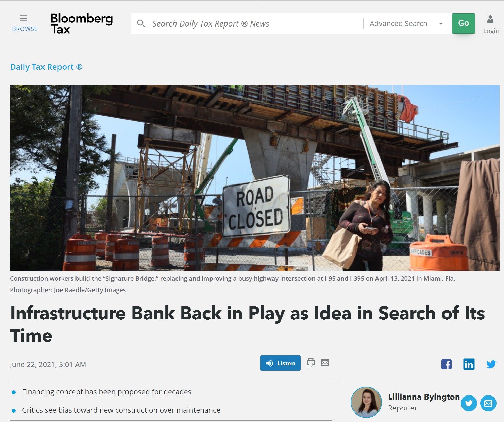
Task: Click the green Go button
Action: pos(463,23)
